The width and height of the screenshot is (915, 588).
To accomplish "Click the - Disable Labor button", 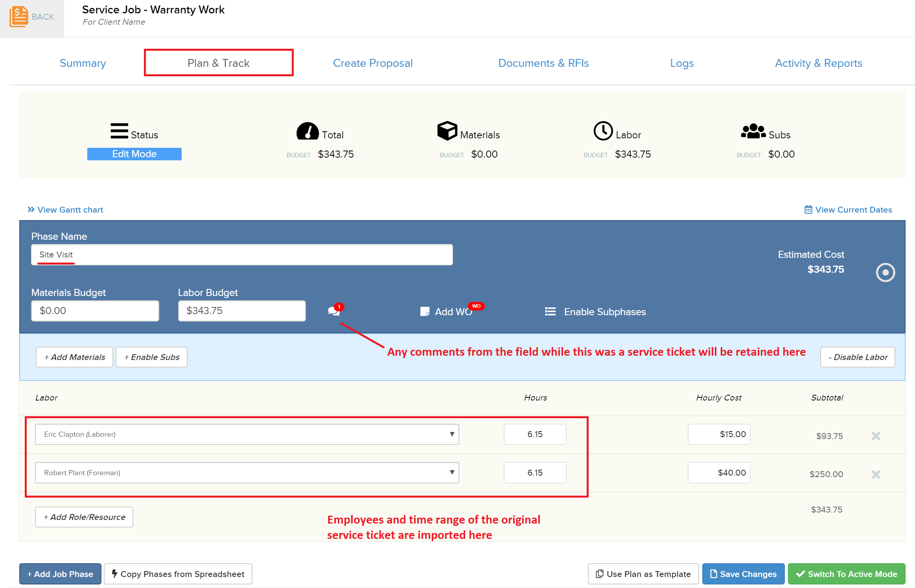I will pyautogui.click(x=857, y=357).
